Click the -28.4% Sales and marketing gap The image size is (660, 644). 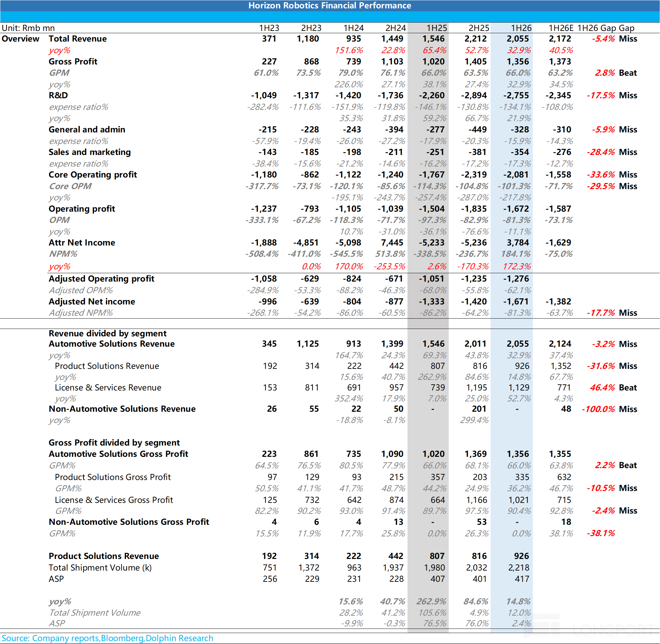pos(601,152)
